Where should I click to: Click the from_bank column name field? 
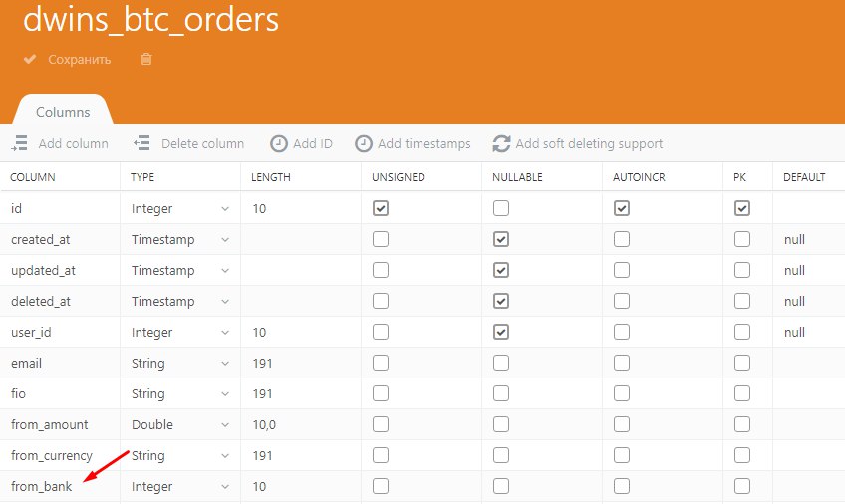[x=60, y=487]
